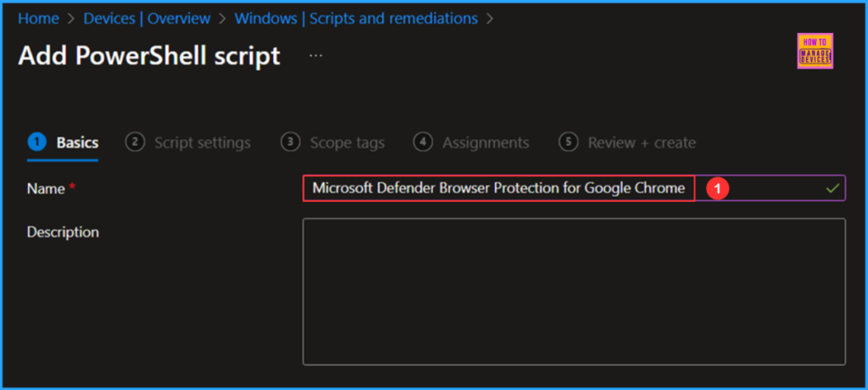Select the Basics step tab

[x=63, y=143]
